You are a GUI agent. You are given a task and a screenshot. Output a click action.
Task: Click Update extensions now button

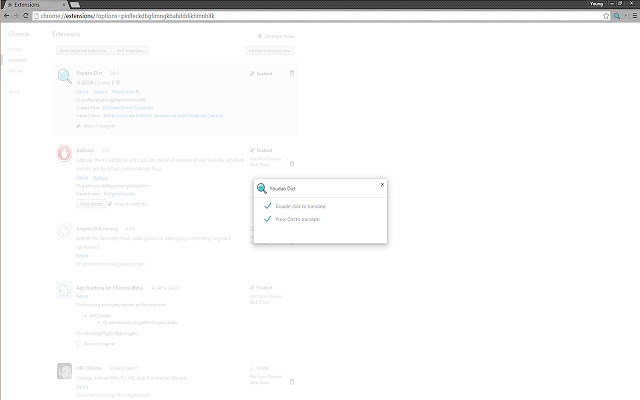(x=269, y=51)
